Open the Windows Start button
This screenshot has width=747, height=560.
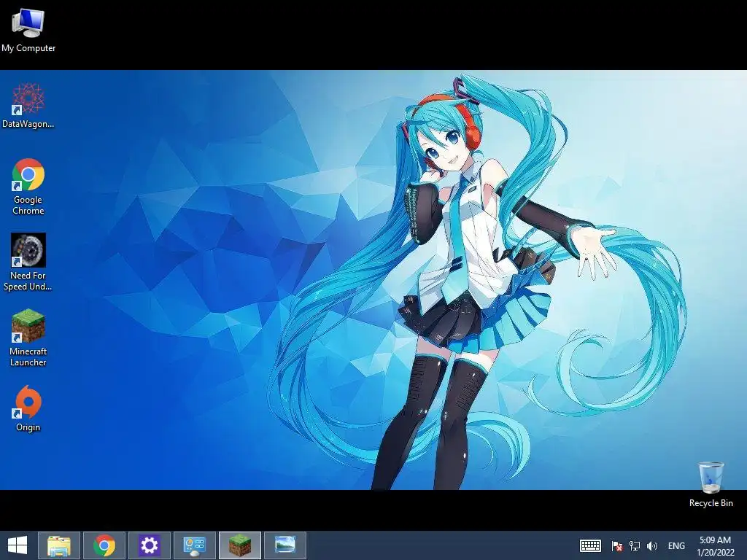[x=18, y=545]
